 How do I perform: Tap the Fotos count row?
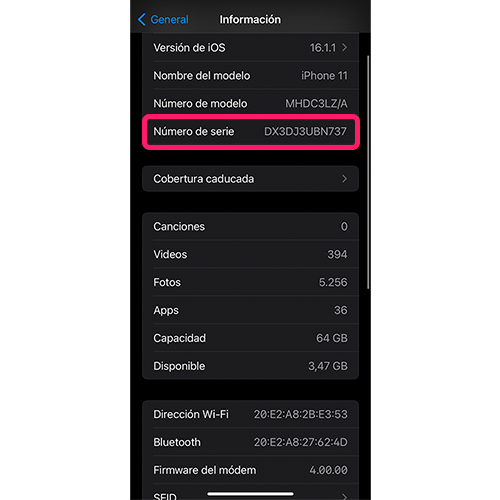[x=250, y=282]
